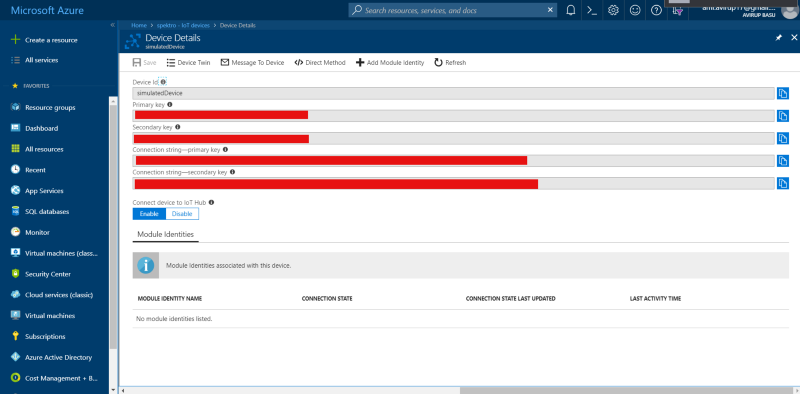Pin the Device Details blade
Viewport: 800px width, 394px height.
779,38
